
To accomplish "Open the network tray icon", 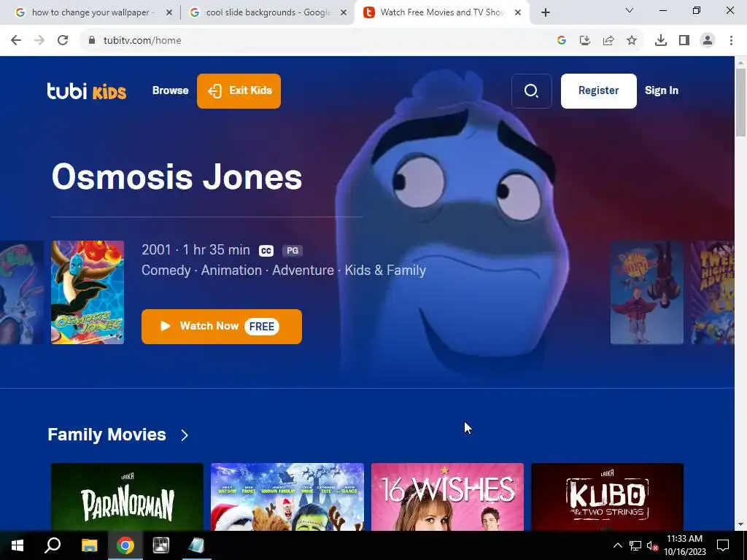I will 635,545.
